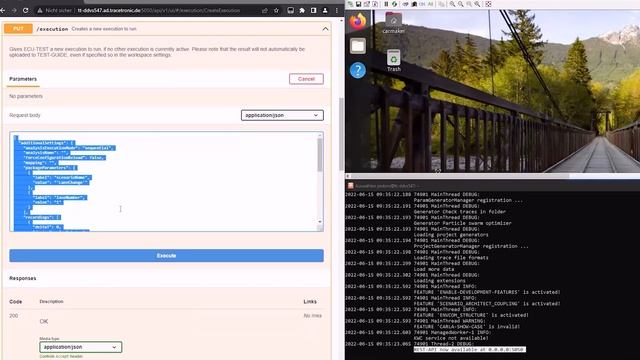The width and height of the screenshot is (640, 360).
Task: Click the orange PUT method badge
Action: [x=18, y=29]
